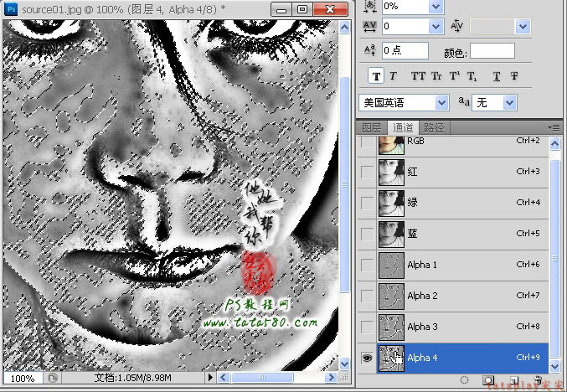The width and height of the screenshot is (567, 392).
Task: Delete current channel trash icon
Action: 538,380
